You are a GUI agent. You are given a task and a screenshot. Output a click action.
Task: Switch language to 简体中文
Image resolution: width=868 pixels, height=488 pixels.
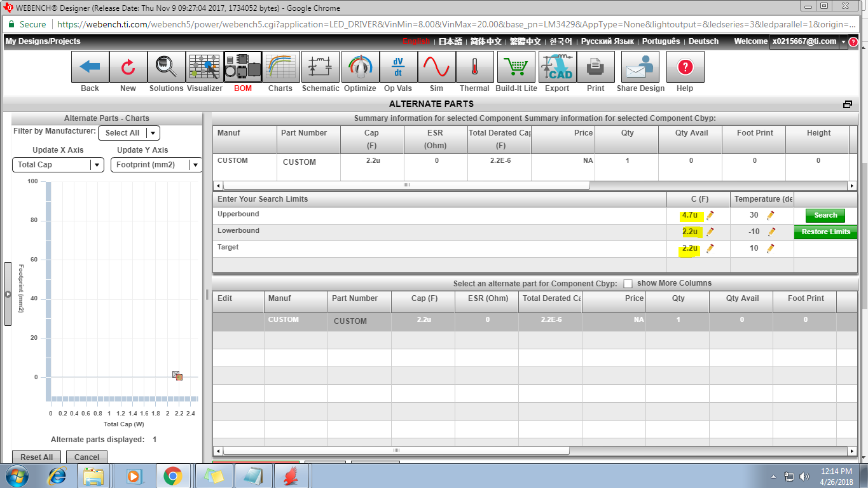[x=486, y=41]
